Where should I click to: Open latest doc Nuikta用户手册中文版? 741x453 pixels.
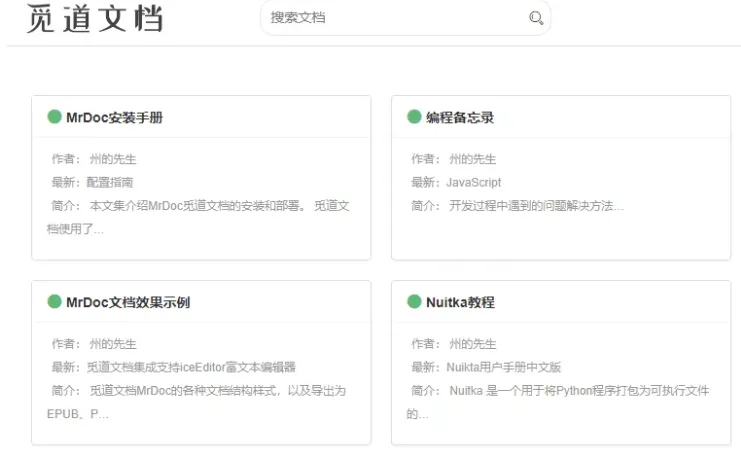coord(504,367)
